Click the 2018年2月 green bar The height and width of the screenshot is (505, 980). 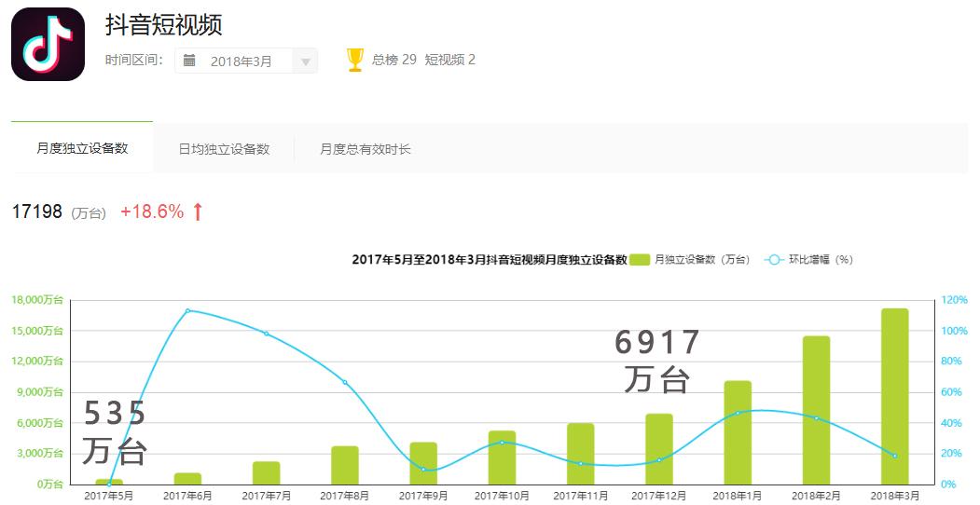pyautogui.click(x=816, y=410)
